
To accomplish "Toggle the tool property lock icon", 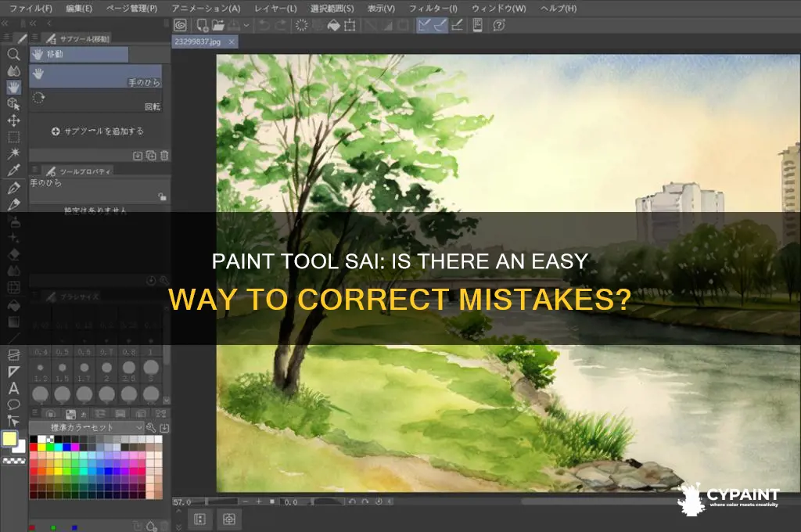I will click(162, 196).
